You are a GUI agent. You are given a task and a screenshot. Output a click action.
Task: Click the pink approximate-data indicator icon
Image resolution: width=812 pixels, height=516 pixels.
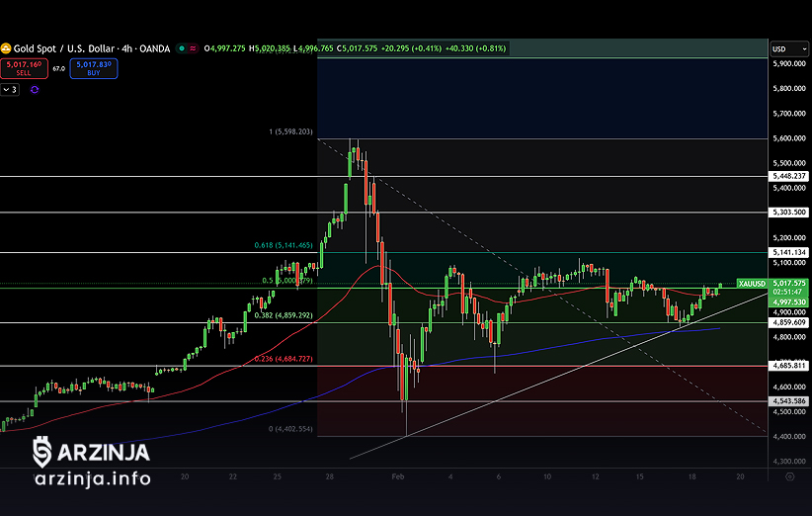(x=193, y=47)
